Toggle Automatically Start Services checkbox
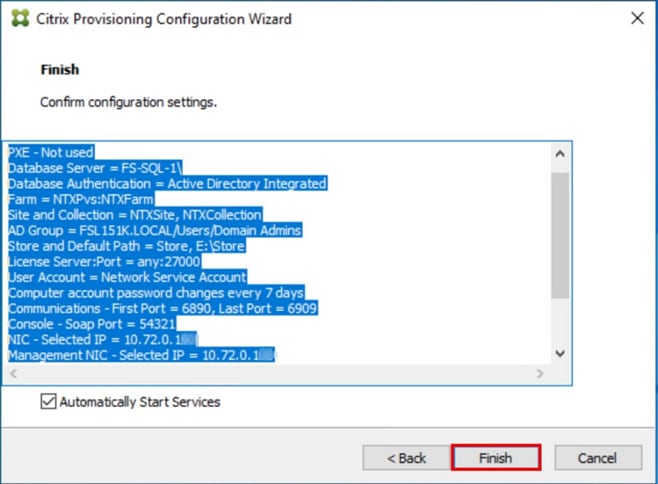This screenshot has height=484, width=658. pos(48,401)
